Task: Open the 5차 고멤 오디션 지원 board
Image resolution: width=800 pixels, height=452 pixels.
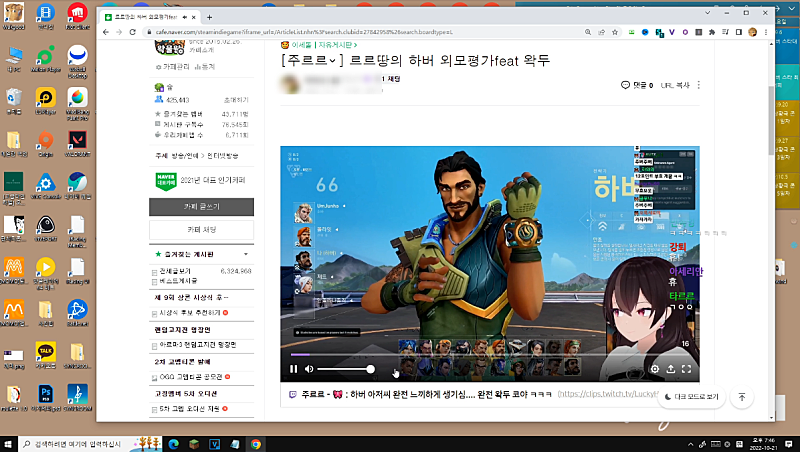Action: click(x=189, y=409)
